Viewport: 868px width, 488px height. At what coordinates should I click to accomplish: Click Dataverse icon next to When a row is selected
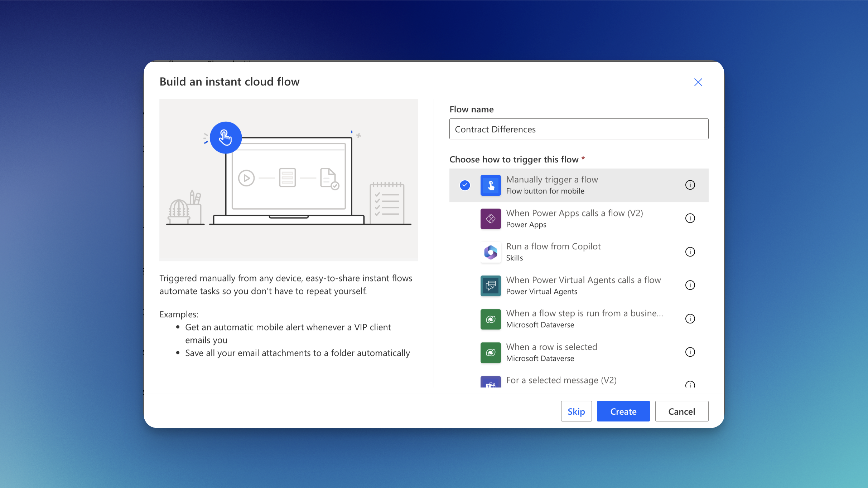491,352
